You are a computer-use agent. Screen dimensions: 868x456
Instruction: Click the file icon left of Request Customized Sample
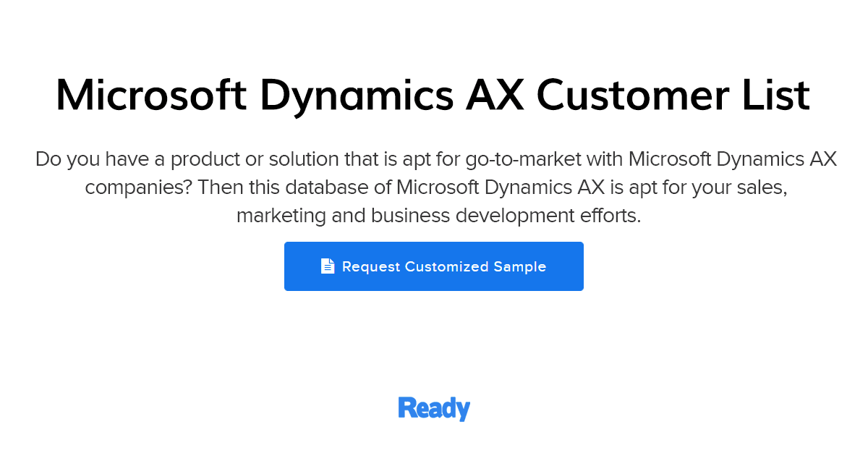pyautogui.click(x=328, y=266)
